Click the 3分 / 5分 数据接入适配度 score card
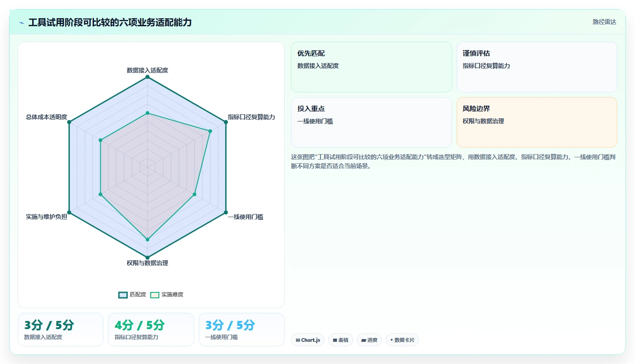635x364 pixels. pos(60,330)
